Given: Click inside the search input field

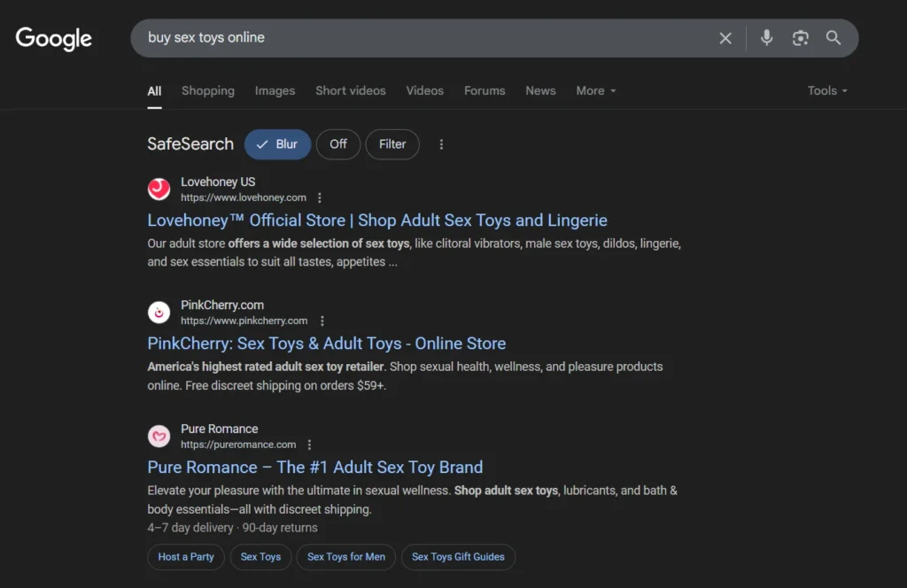Looking at the screenshot, I should click(x=428, y=37).
